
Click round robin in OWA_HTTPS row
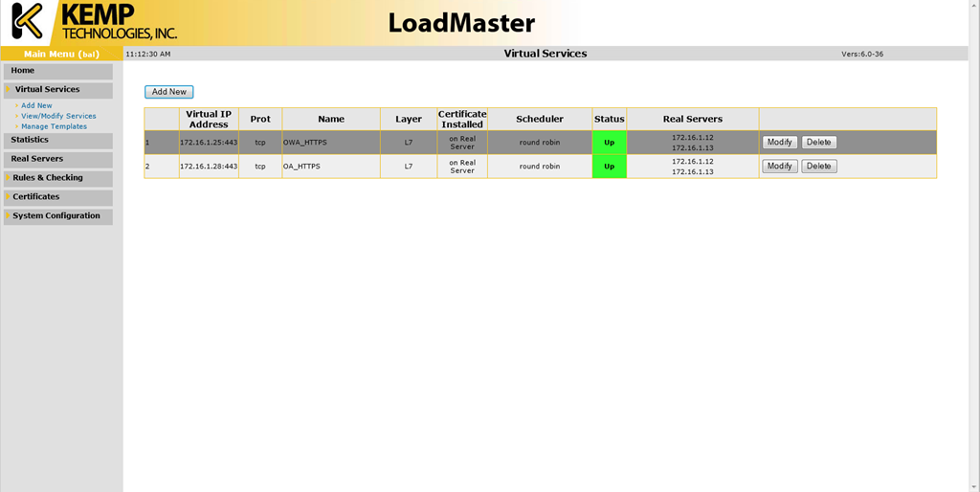point(540,143)
